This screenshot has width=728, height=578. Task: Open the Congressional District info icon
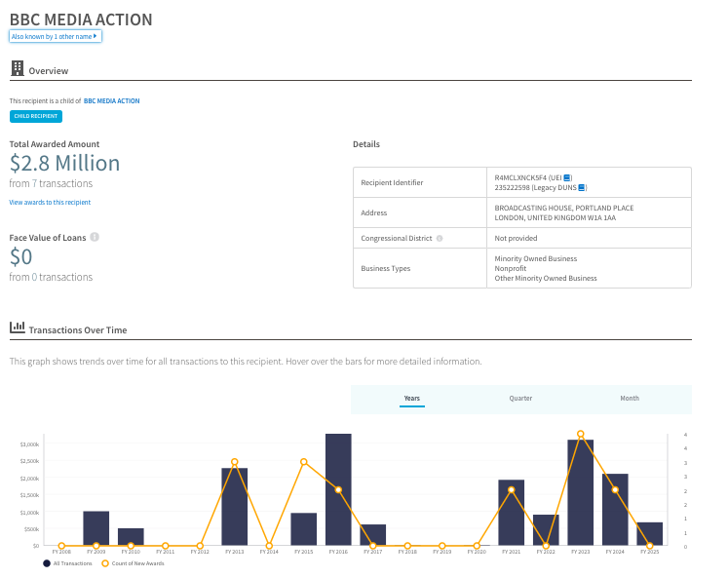coord(440,238)
